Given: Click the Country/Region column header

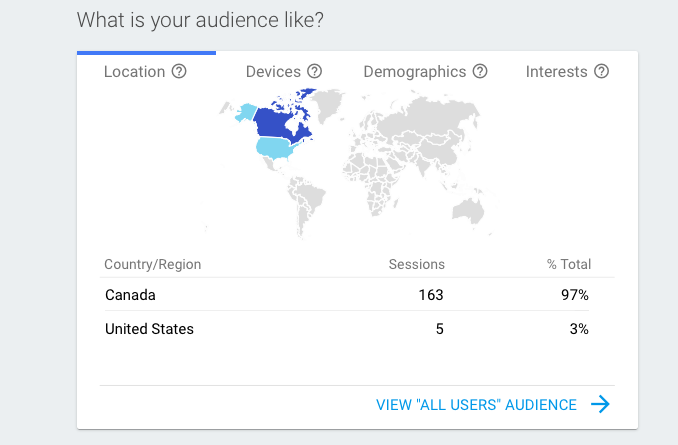Looking at the screenshot, I should 152,264.
